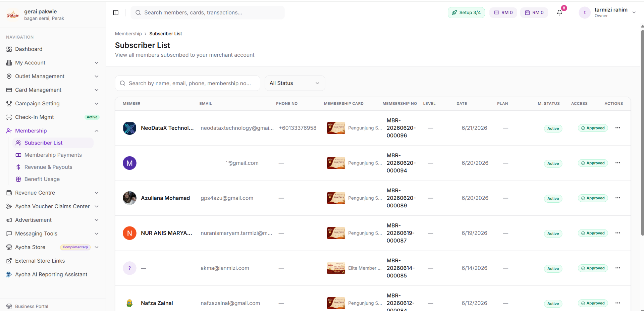Click the gerai pakwie logo

pos(13,15)
